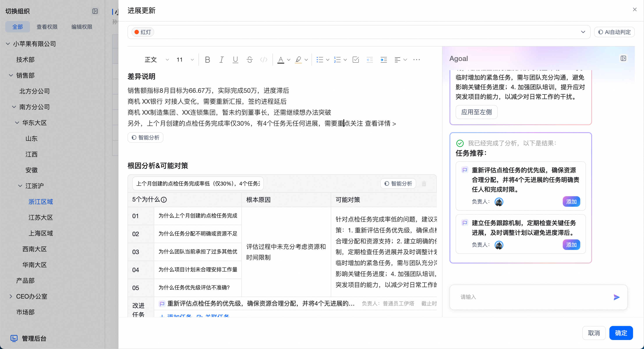Viewport: 644px width, 349px height.
Task: Click the 取消 button
Action: point(594,333)
